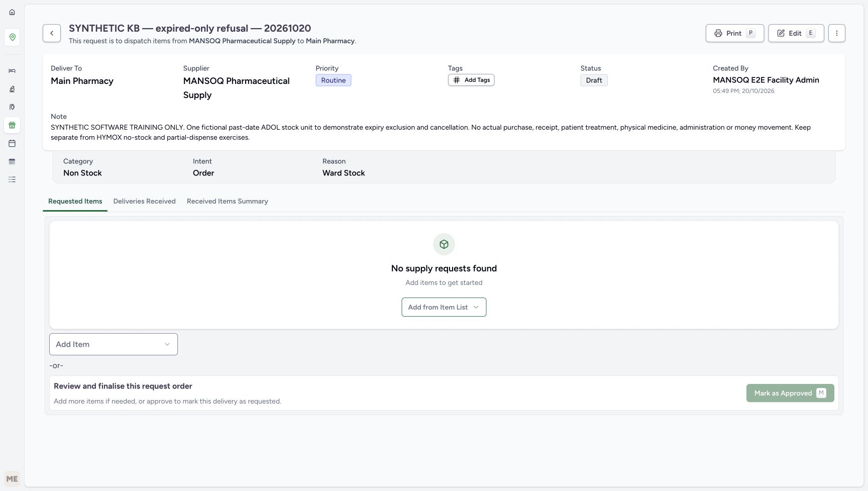Open the three-dot more options menu
This screenshot has height=491, width=868.
836,33
